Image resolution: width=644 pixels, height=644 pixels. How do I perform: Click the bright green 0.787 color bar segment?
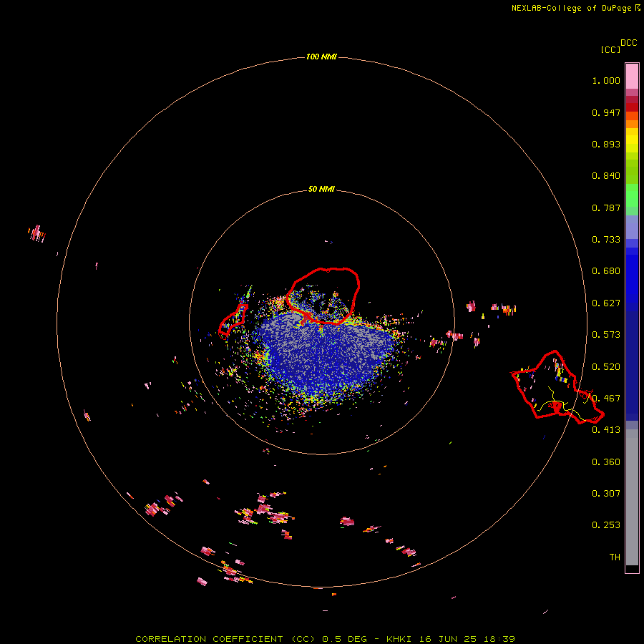point(632,200)
